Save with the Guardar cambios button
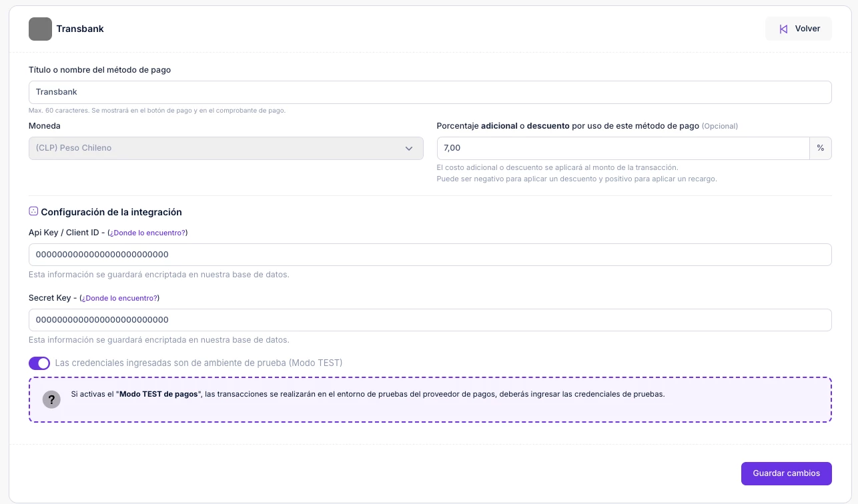The height and width of the screenshot is (504, 858). [x=786, y=473]
